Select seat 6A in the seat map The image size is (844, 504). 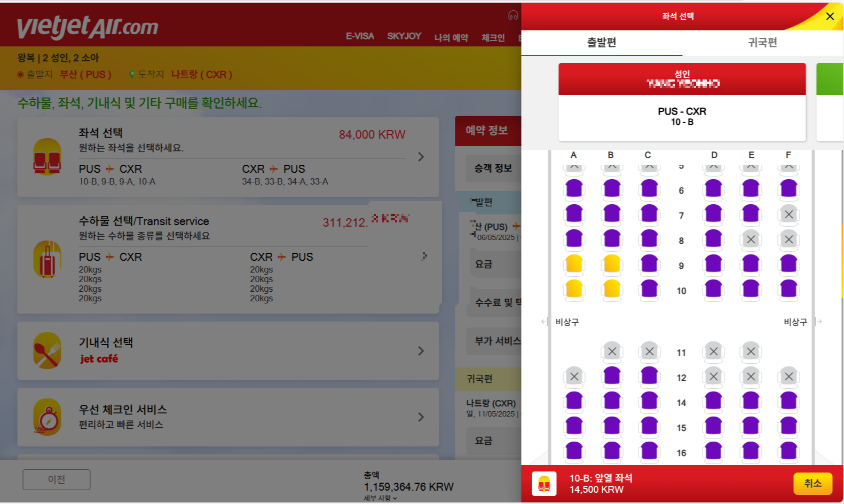coord(574,189)
